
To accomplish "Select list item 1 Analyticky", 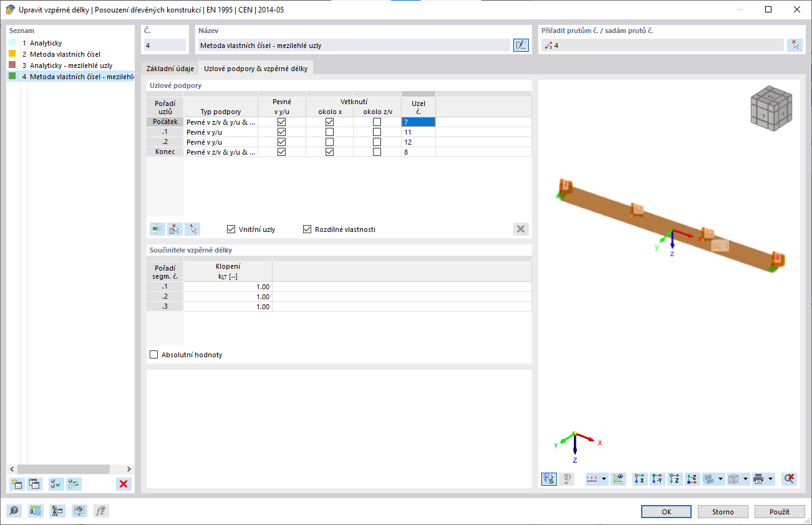I will click(70, 43).
